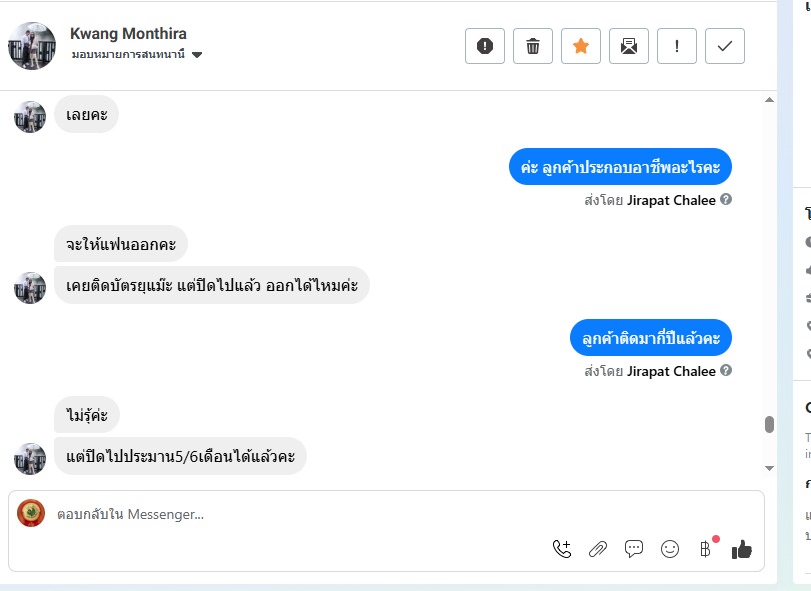Mark conversation as spam icon
Image resolution: width=811 pixels, height=591 pixels.
[x=485, y=46]
